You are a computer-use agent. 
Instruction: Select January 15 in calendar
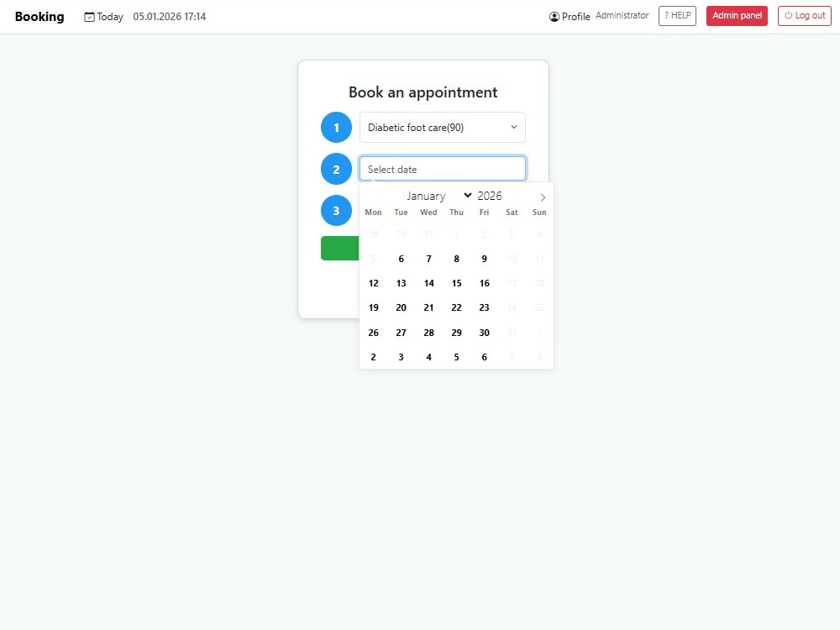tap(456, 283)
